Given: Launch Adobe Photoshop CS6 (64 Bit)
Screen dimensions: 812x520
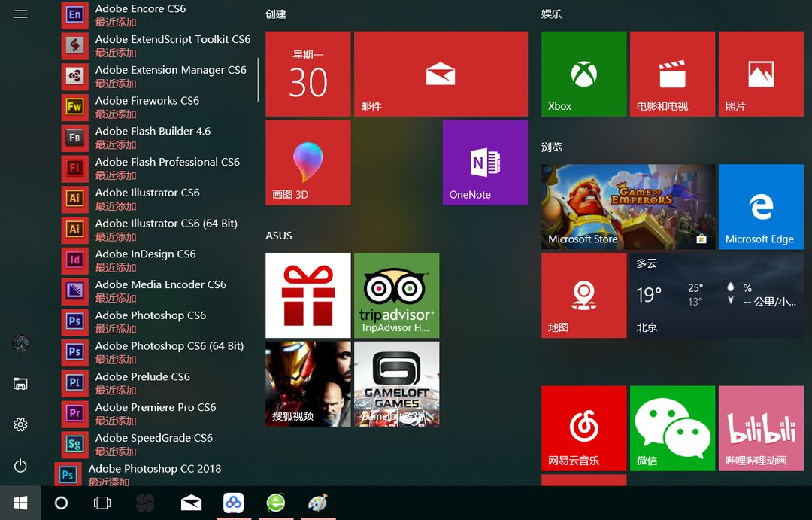Looking at the screenshot, I should tap(156, 351).
